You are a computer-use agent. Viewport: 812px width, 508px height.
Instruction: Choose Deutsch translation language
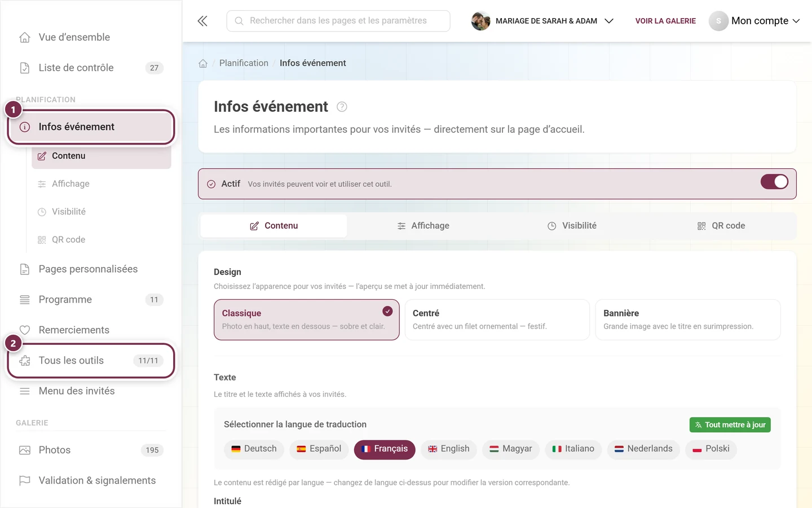point(254,449)
